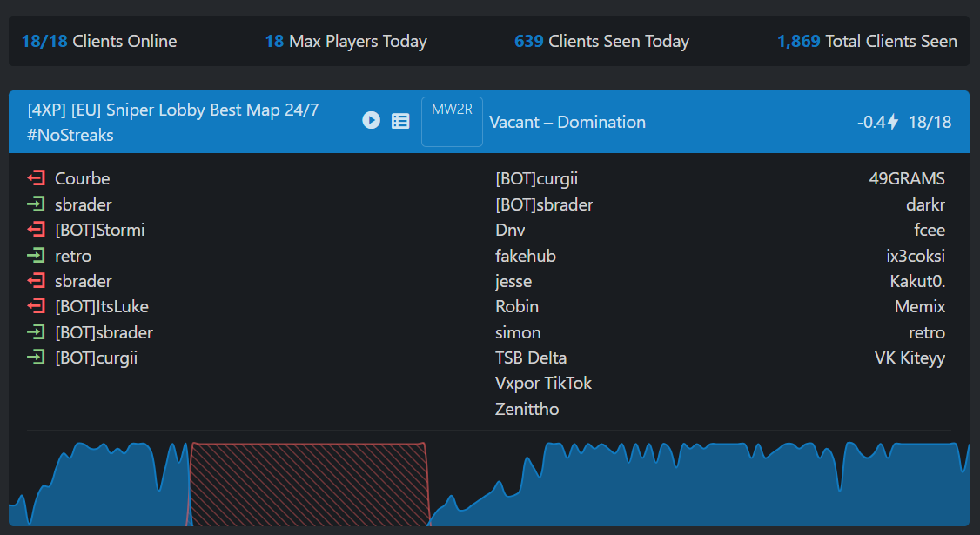This screenshot has height=535, width=980.
Task: Click '18/18 Clients Online' stat
Action: click(98, 41)
